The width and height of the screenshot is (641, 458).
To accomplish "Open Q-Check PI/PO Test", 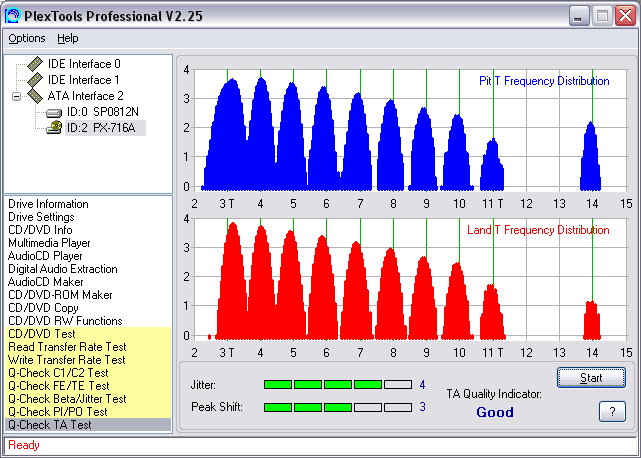I will pos(88,412).
